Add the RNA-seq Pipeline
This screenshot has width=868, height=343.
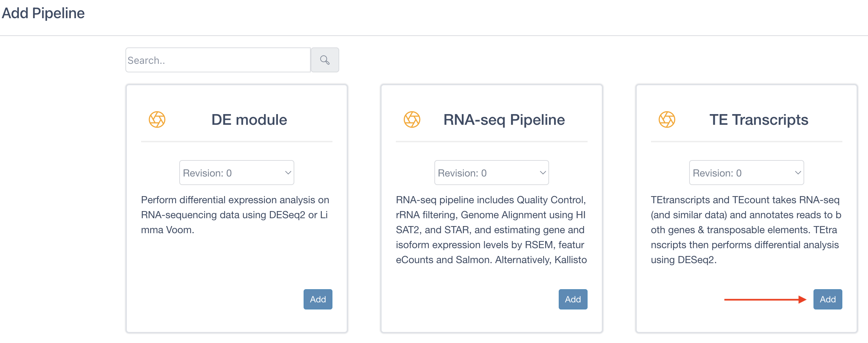(x=573, y=299)
